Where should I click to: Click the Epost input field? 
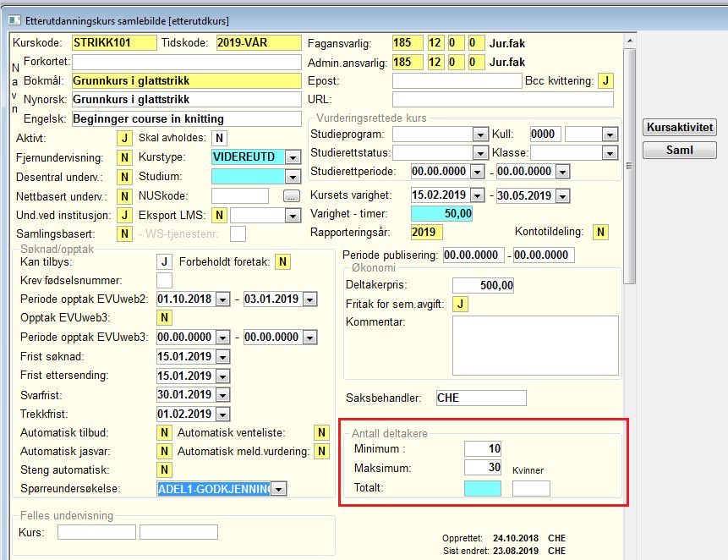pos(457,81)
